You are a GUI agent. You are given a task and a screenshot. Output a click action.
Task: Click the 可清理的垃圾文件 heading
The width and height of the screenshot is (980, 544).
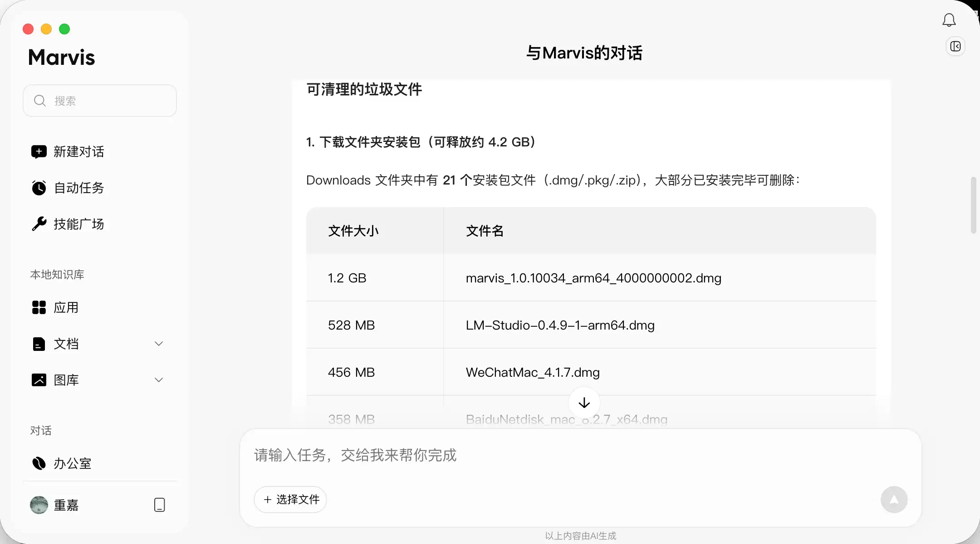click(364, 89)
